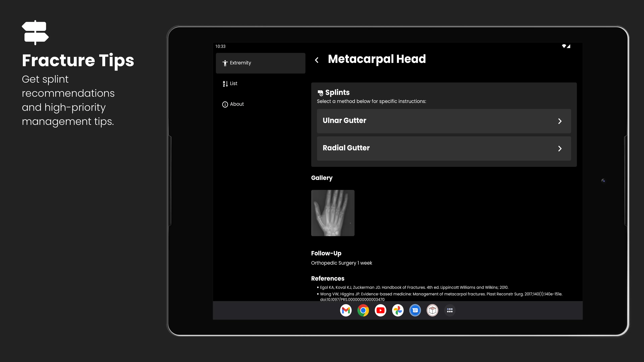Click the About button in sidebar
Viewport: 644px width, 362px height.
(x=237, y=104)
